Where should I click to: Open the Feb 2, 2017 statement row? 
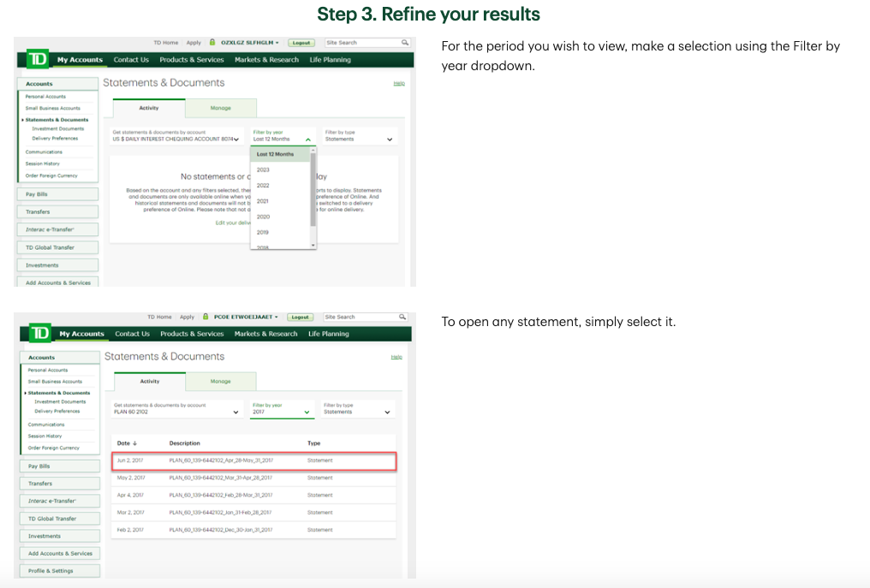[254, 530]
